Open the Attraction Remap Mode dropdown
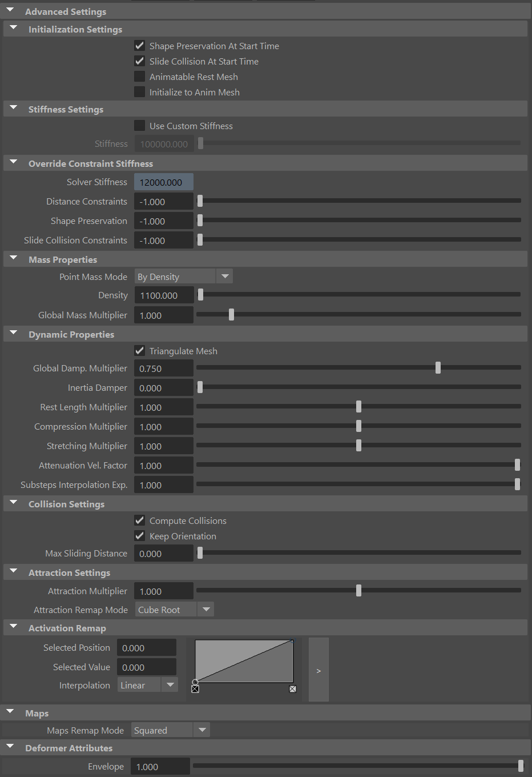 (x=205, y=609)
